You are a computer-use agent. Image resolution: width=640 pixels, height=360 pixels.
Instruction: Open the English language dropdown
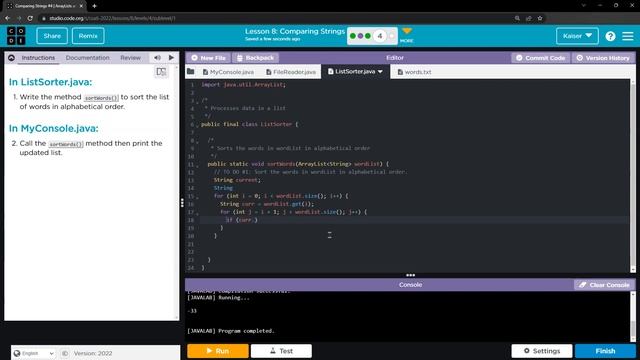click(x=34, y=353)
